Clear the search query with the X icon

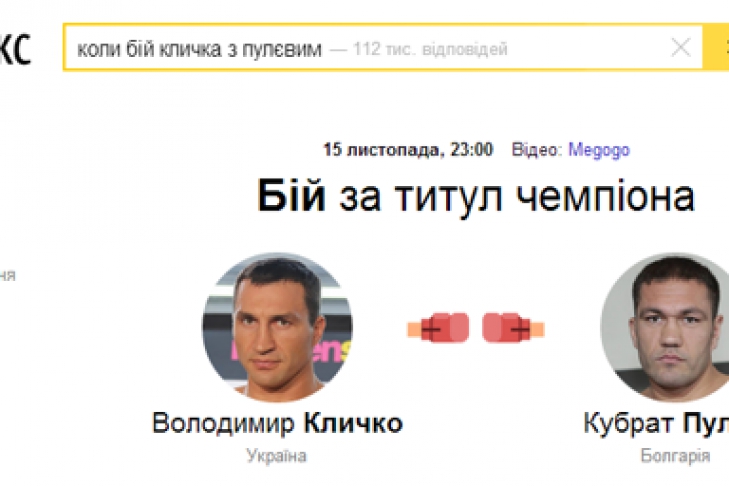coord(681,47)
